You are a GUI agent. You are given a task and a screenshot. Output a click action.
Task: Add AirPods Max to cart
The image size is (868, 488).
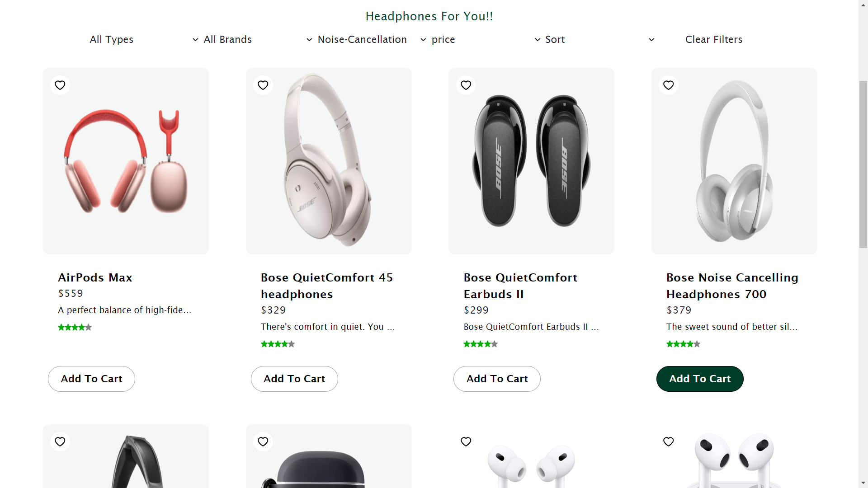91,379
